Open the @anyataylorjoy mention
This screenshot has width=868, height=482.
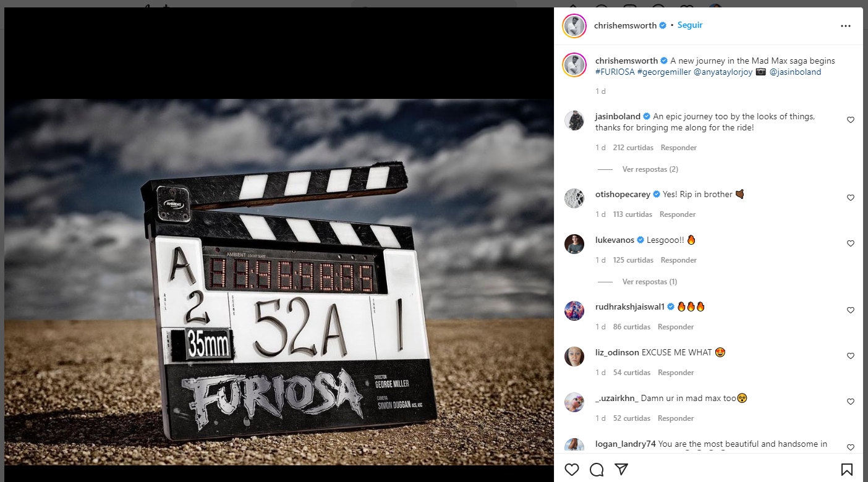(723, 72)
